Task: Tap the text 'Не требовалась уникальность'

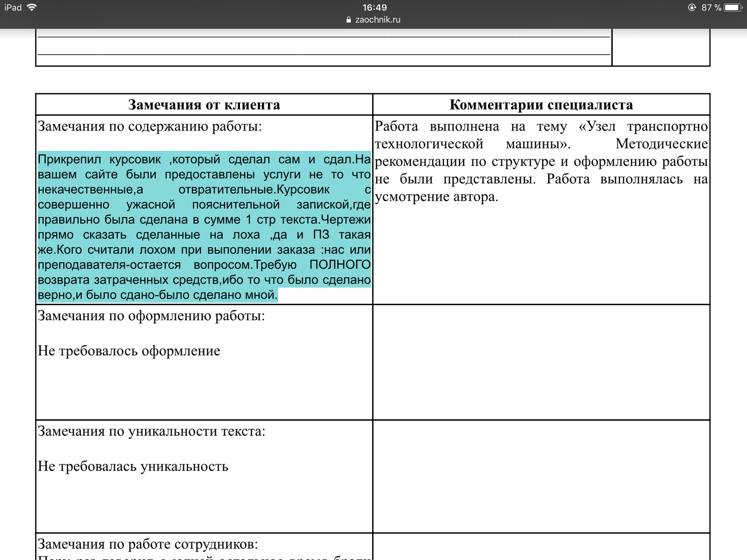Action: click(133, 466)
